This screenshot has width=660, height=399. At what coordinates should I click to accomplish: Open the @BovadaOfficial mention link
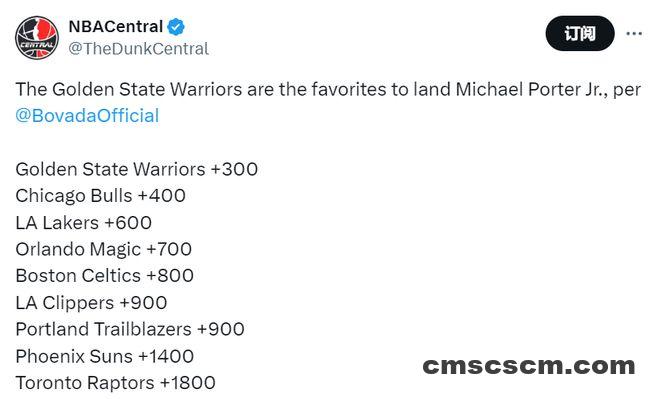pyautogui.click(x=87, y=116)
